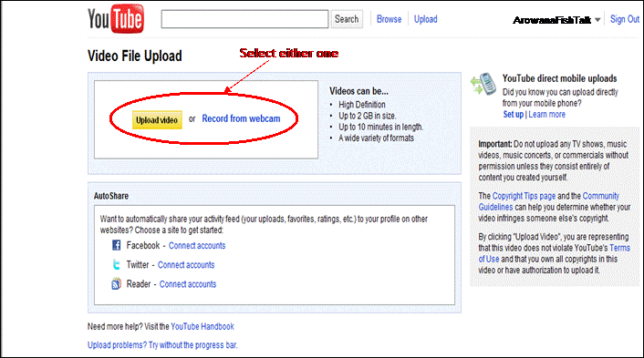The image size is (644, 358).
Task: Click Upload problems? Try without progress bar
Action: (x=162, y=345)
